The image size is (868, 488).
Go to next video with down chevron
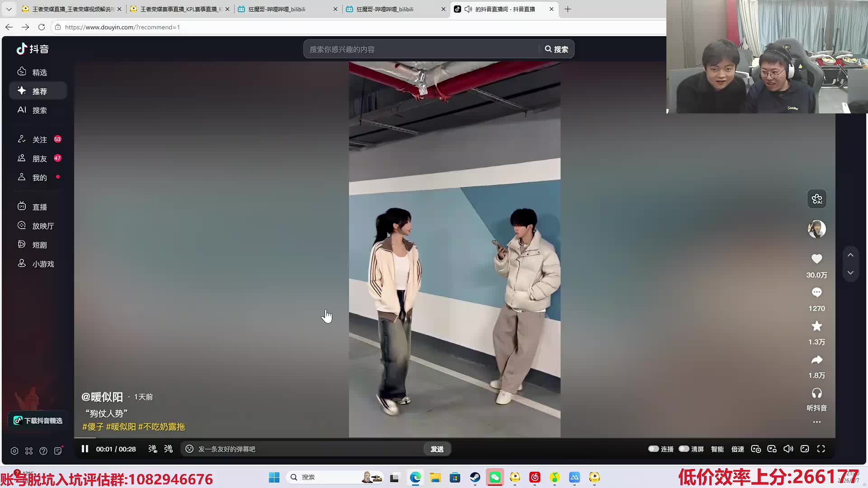pyautogui.click(x=850, y=273)
